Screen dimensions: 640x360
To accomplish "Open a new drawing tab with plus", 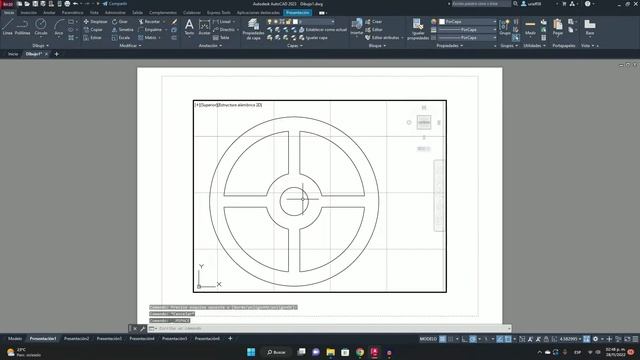I will [57, 54].
